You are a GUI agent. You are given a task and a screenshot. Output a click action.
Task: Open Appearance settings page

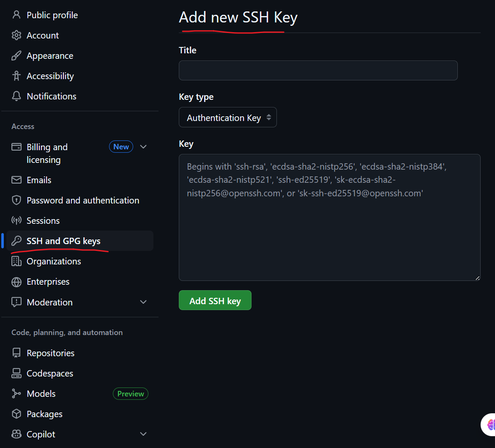point(50,56)
